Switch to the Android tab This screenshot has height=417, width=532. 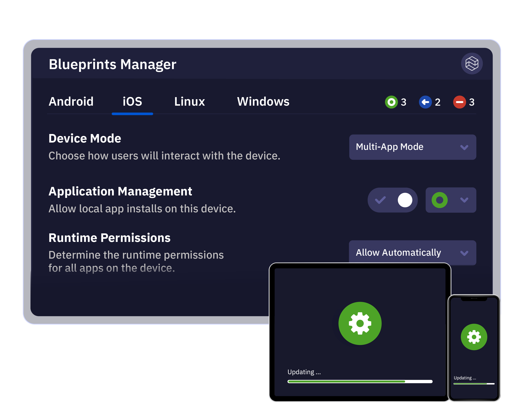coord(71,102)
